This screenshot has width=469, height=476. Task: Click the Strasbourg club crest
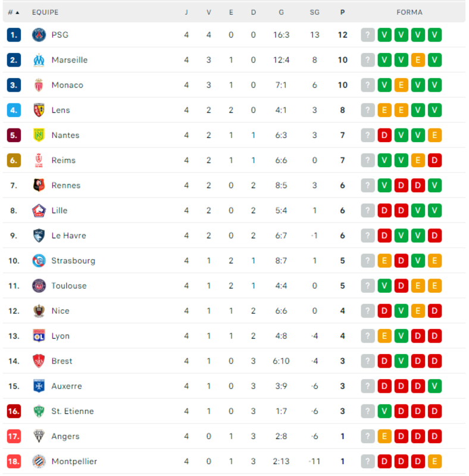click(39, 261)
